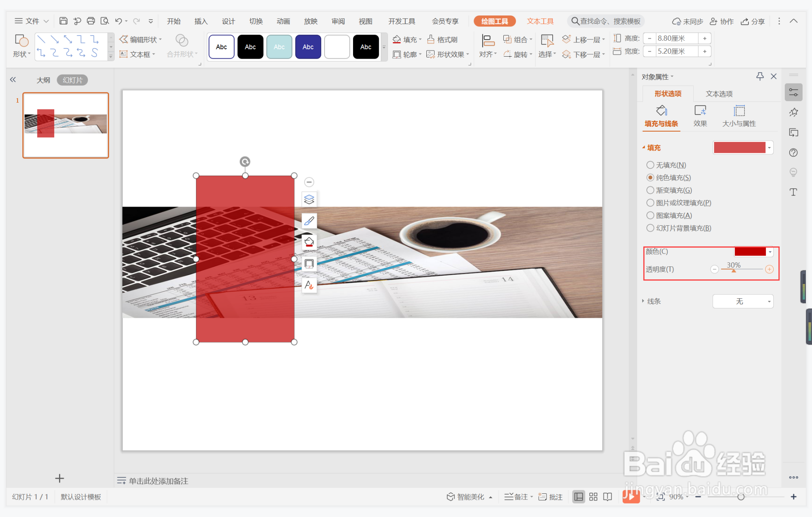Select No Fill (无填充) radio option

pyautogui.click(x=650, y=165)
